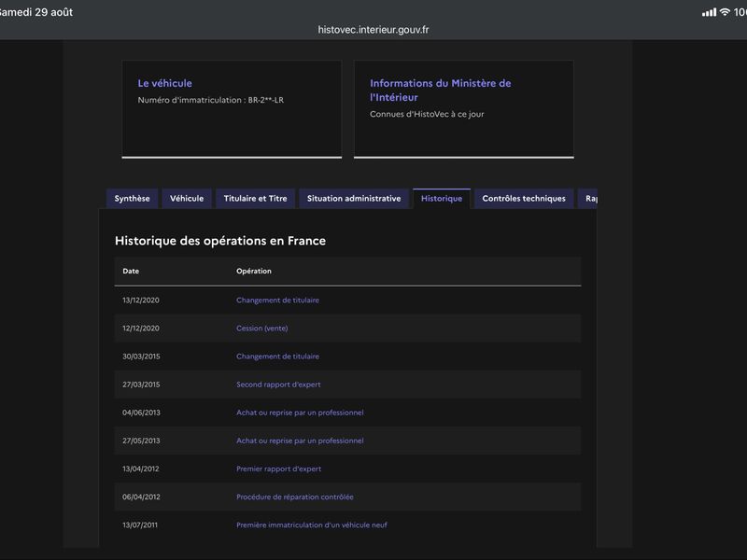The width and height of the screenshot is (747, 560).
Task: Click the Wi-Fi status icon
Action: tap(725, 12)
